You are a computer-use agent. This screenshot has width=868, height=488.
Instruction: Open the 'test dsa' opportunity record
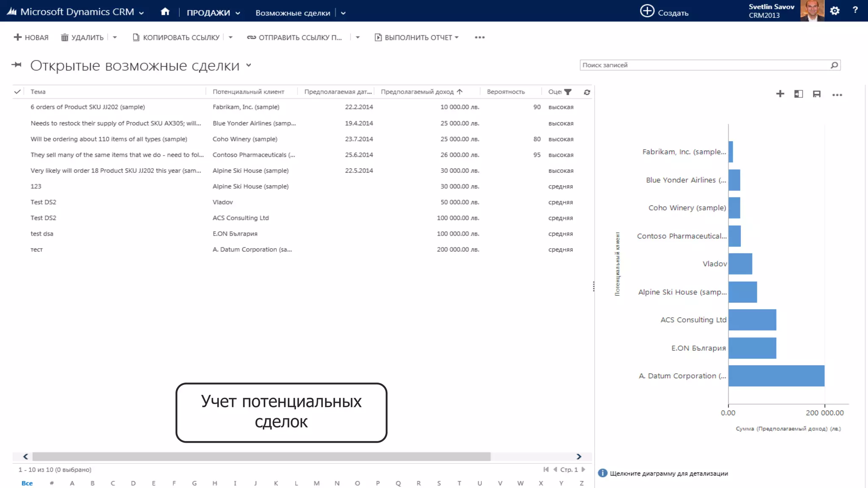point(42,234)
